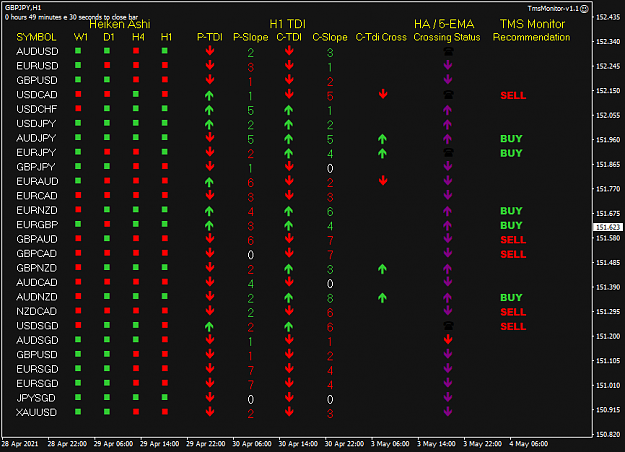625x452 pixels.
Task: Click AUDUSD's red H4 Heiken Ashi square
Action: click(136, 51)
